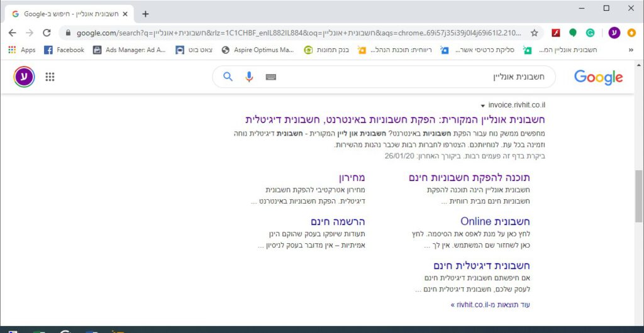Screen dimensions: 644x333
Task: Open the חשבונית אונליין המ bookmark
Action: pos(560,50)
